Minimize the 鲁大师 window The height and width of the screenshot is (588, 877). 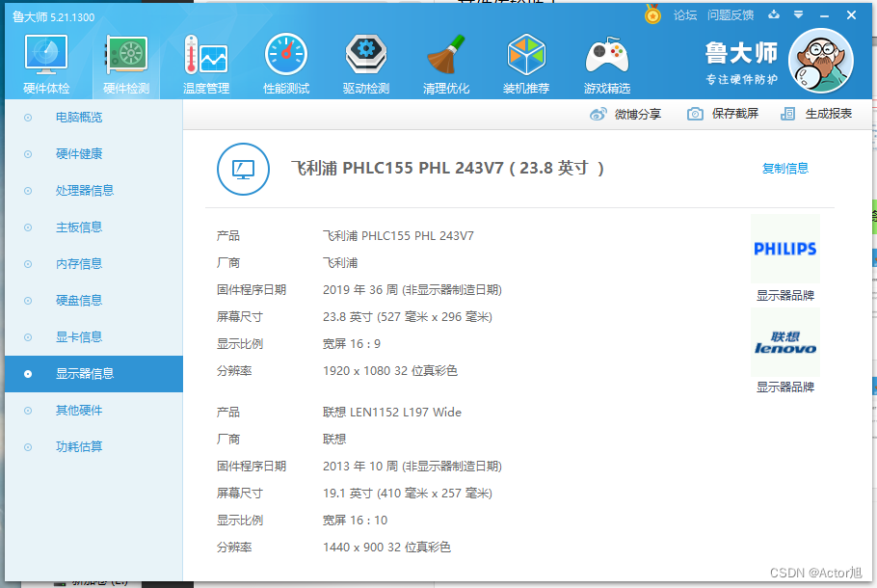pyautogui.click(x=824, y=15)
